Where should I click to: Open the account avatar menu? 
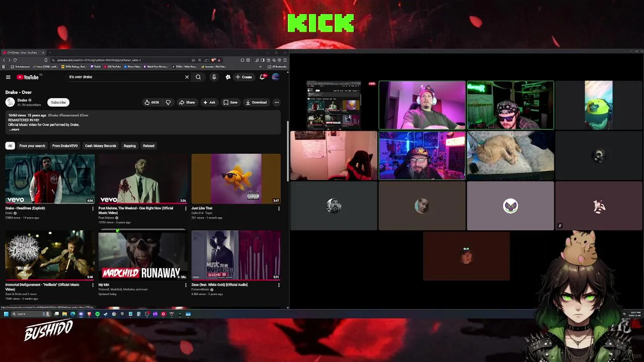pyautogui.click(x=276, y=77)
